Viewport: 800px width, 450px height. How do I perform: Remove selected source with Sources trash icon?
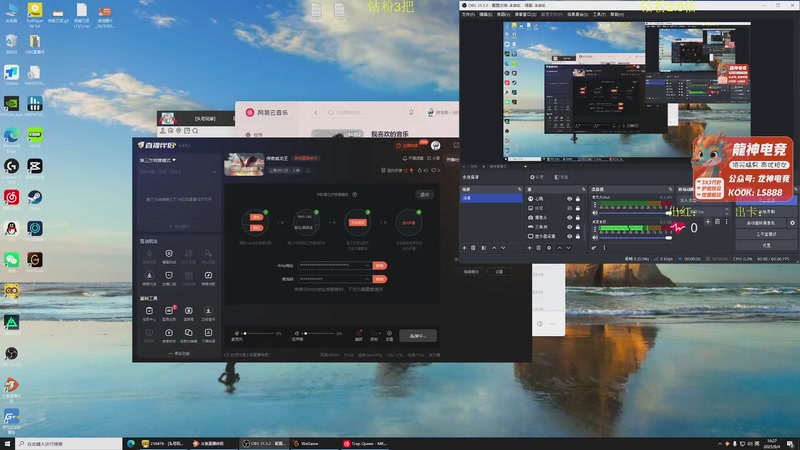538,248
